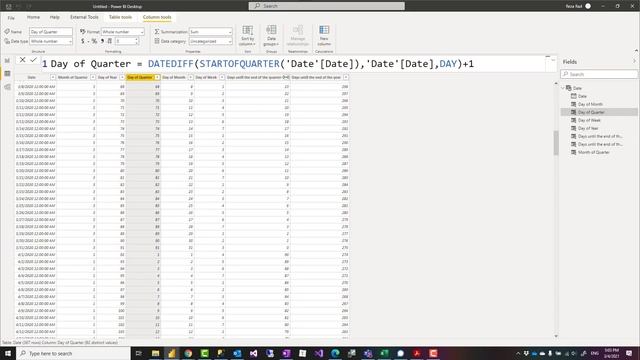The height and width of the screenshot is (360, 640).
Task: Open filter dropdown on Day of Month header
Action: [x=190, y=77]
